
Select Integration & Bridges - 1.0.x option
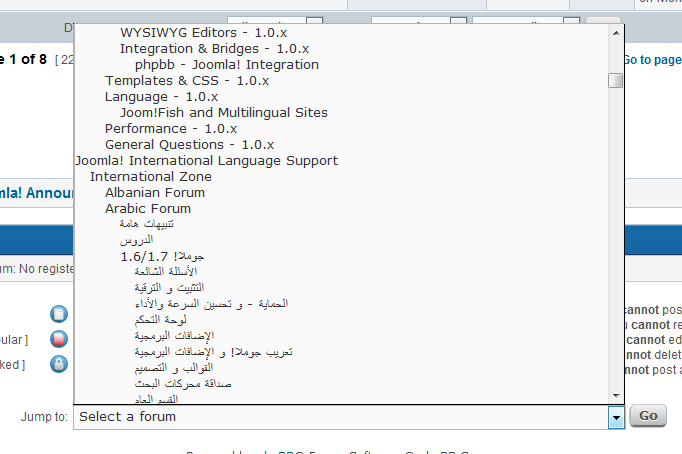tap(213, 48)
